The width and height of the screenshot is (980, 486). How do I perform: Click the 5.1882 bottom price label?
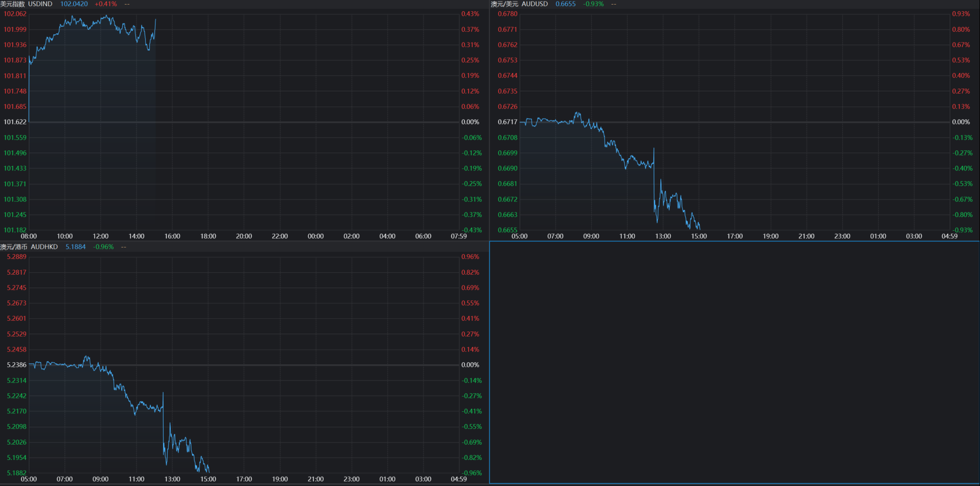coord(16,473)
